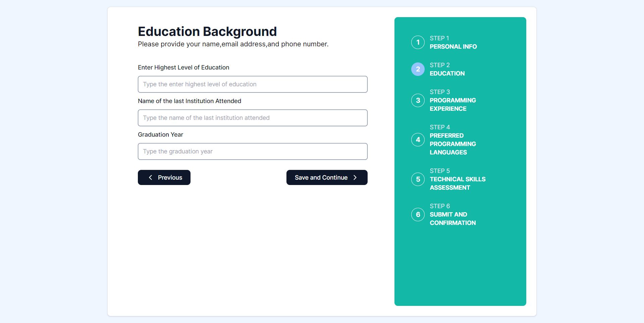
Task: Click the 'STEP 3' text
Action: [440, 92]
